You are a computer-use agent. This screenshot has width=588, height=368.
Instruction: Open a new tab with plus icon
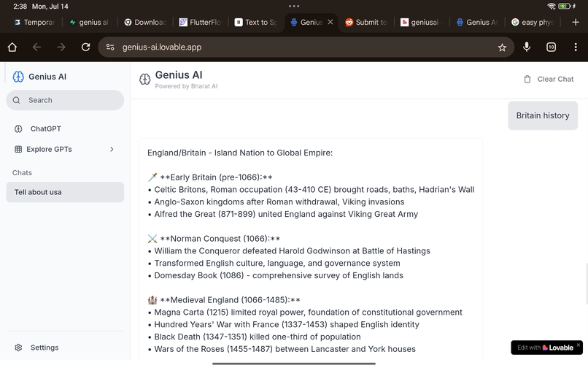click(576, 22)
